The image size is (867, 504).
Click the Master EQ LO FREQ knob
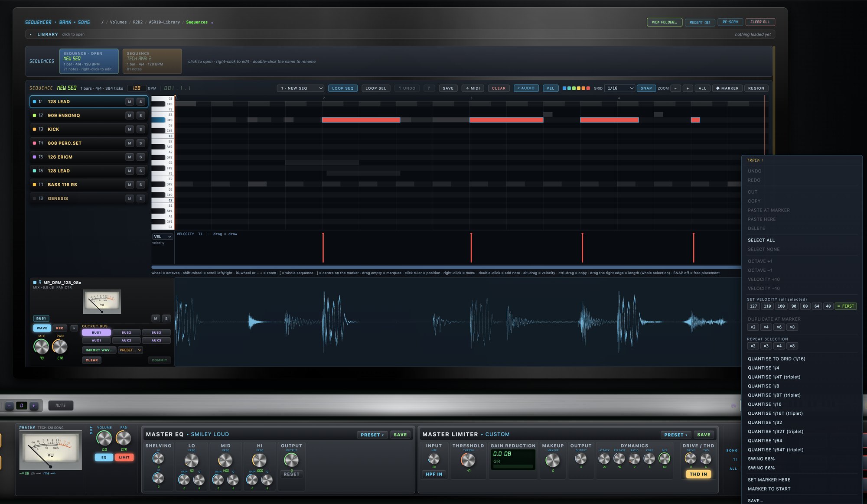coord(192,460)
